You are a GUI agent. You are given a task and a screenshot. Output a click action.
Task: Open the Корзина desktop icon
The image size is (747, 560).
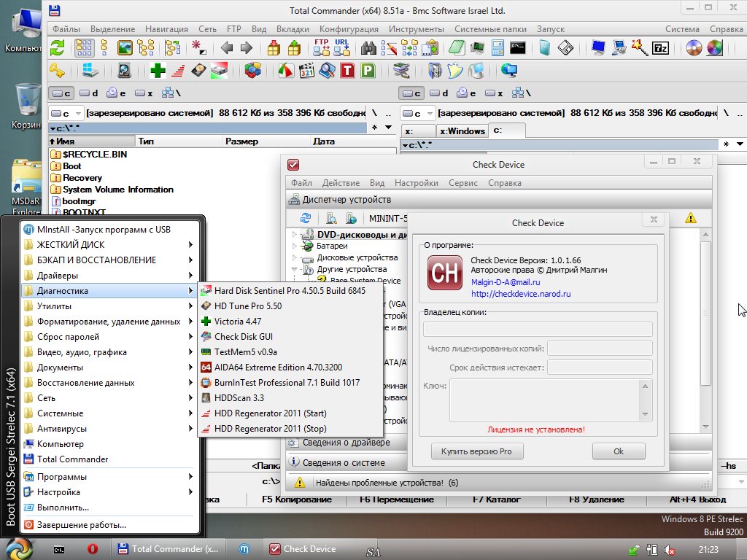click(27, 106)
